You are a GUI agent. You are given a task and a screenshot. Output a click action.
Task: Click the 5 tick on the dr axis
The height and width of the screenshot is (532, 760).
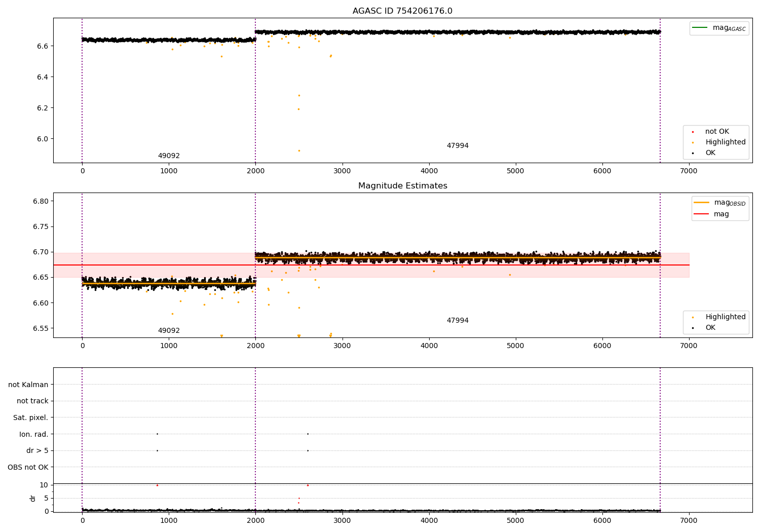click(46, 498)
